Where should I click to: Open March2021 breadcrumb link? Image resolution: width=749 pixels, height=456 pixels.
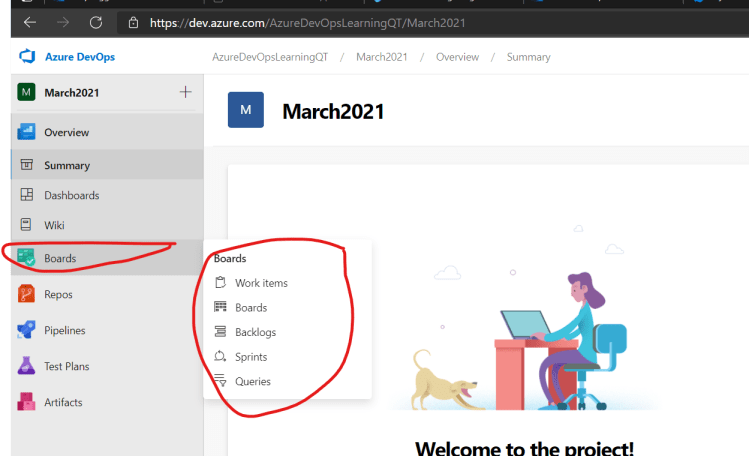(x=382, y=57)
